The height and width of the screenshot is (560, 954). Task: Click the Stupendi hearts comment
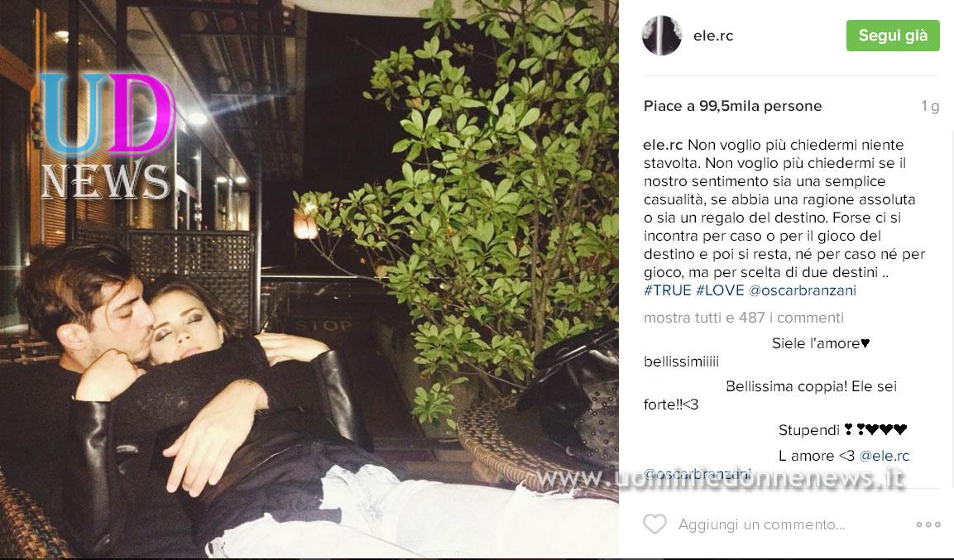coord(842,430)
